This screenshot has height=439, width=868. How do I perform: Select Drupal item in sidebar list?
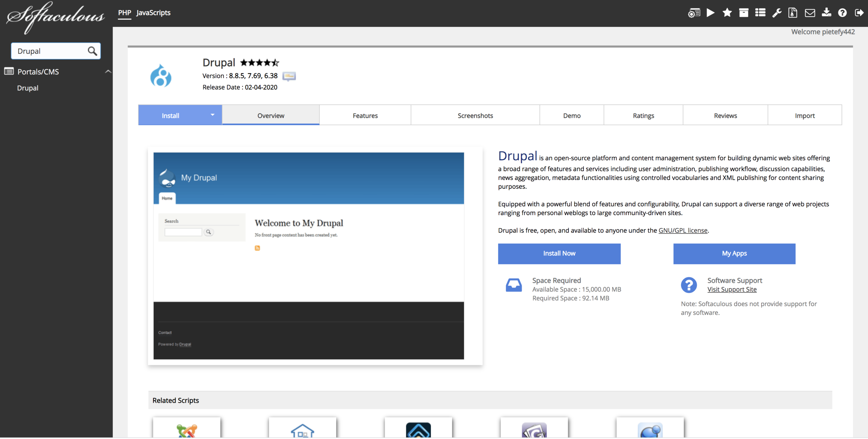[28, 88]
